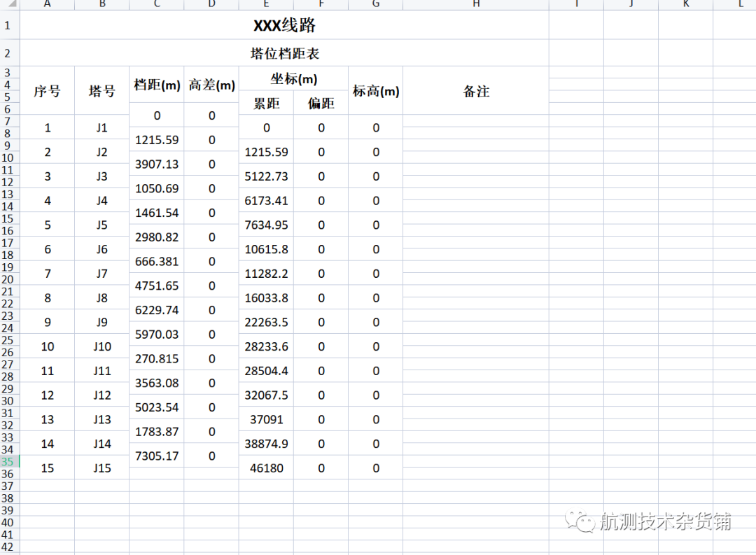Image resolution: width=756 pixels, height=555 pixels.
Task: Click cumulative distance '28233.6'
Action: [266, 346]
